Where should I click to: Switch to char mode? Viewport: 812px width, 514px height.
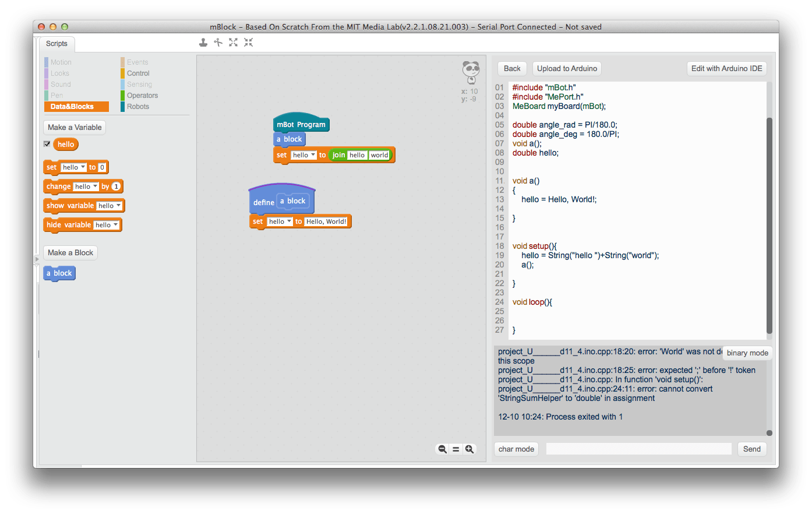[x=516, y=449]
